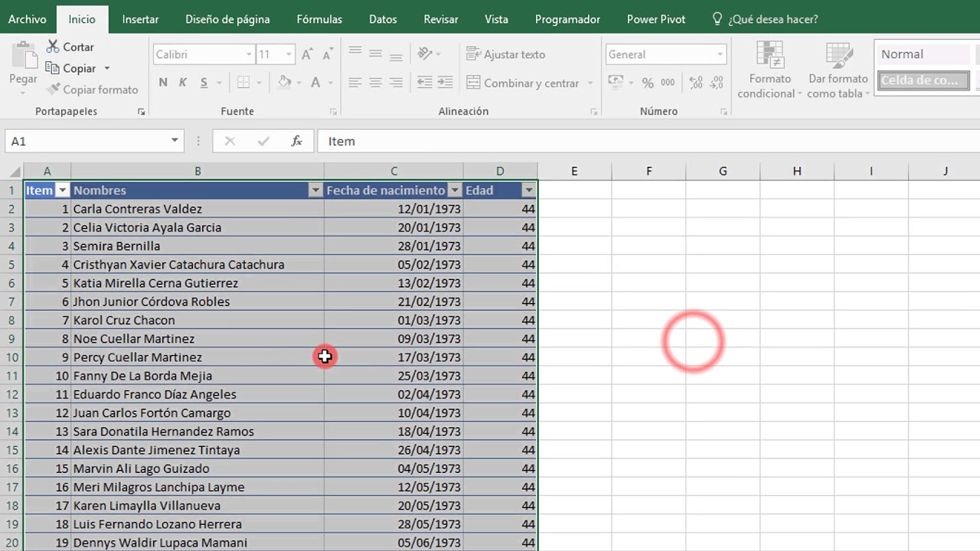The width and height of the screenshot is (980, 551).
Task: Click the cell borders icon
Action: tap(243, 83)
